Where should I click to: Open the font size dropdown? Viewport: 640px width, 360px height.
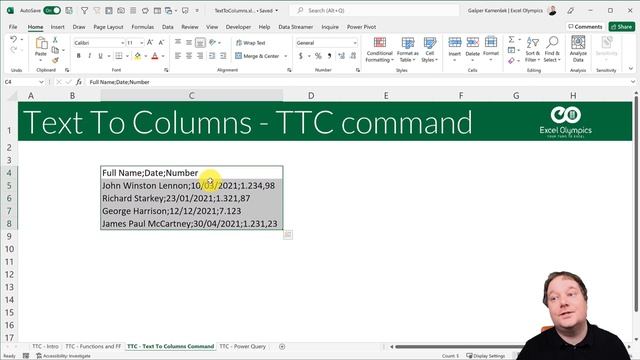point(141,43)
